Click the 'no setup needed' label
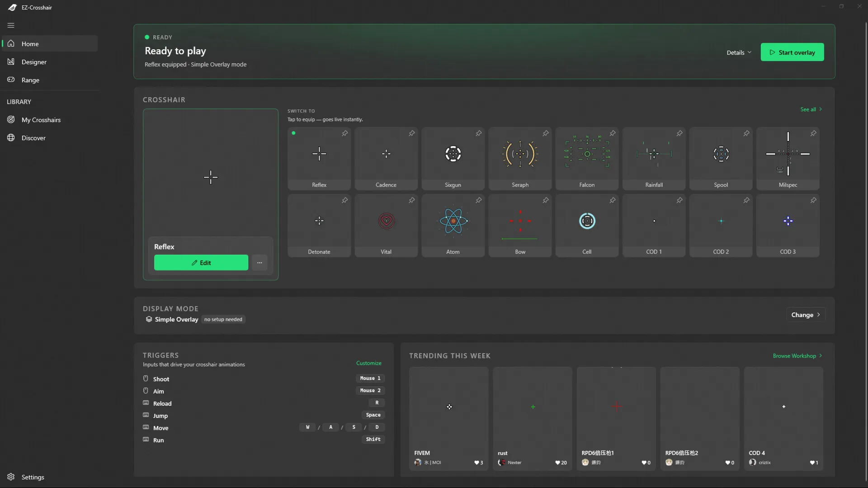Screen dimensions: 868x488 pyautogui.click(x=223, y=319)
